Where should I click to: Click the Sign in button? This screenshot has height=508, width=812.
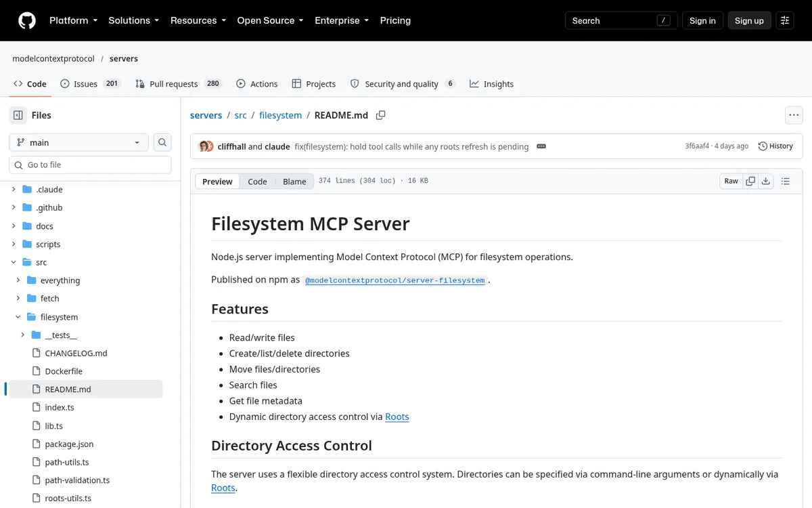pos(702,20)
